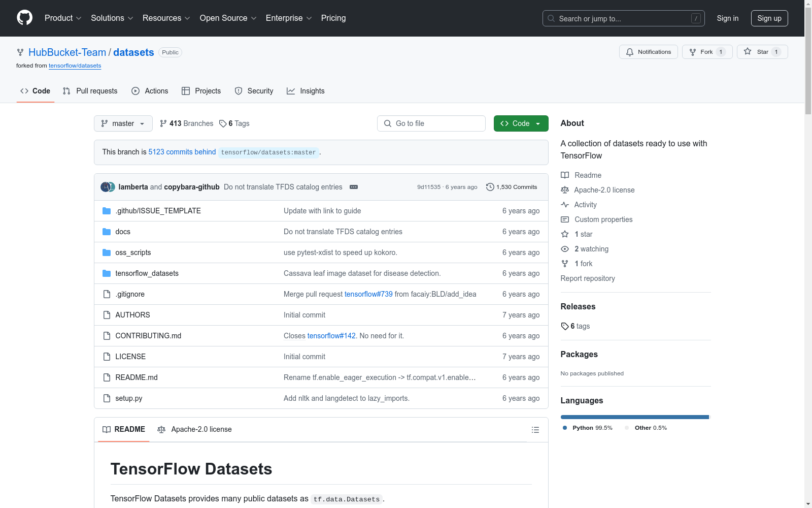This screenshot has height=508, width=812.
Task: Focus the Go to file field
Action: pos(431,123)
